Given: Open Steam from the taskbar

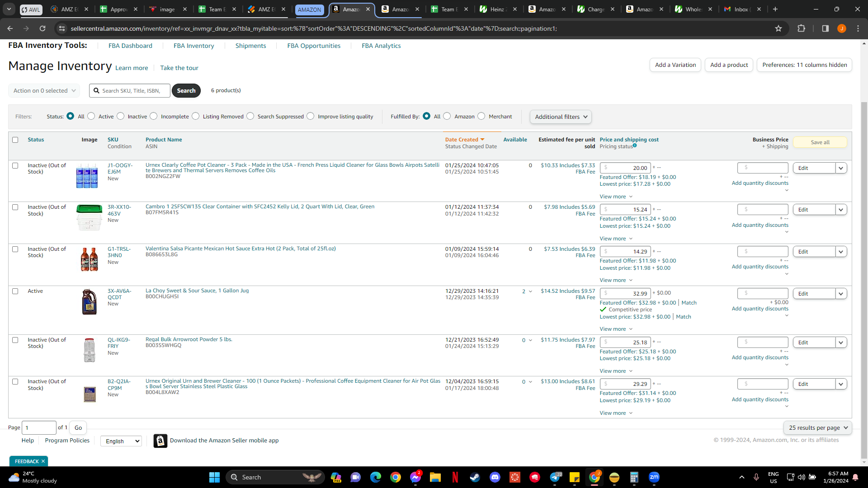Looking at the screenshot, I should (475, 477).
